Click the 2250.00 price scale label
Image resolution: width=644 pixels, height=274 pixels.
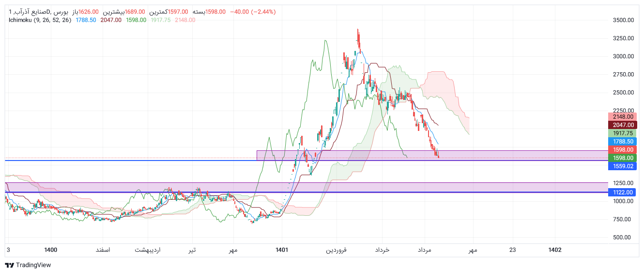623,110
